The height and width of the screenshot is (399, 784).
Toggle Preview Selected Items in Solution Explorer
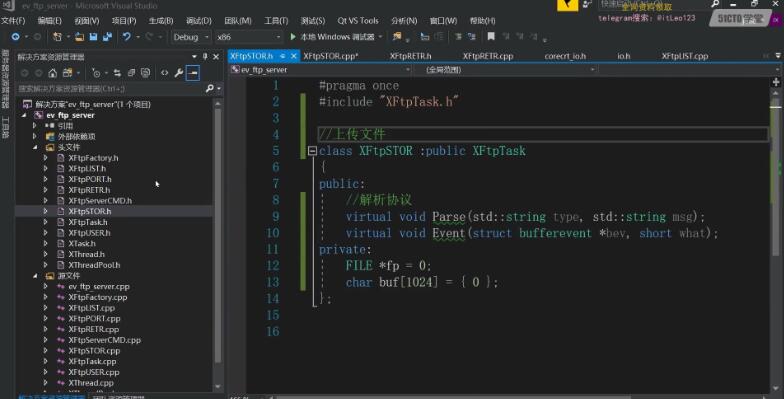(192, 73)
